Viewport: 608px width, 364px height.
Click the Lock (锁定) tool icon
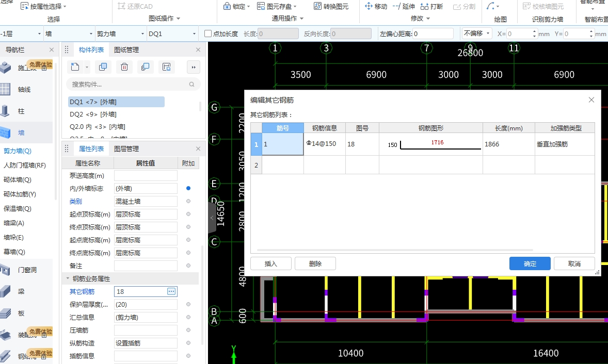(x=227, y=6)
